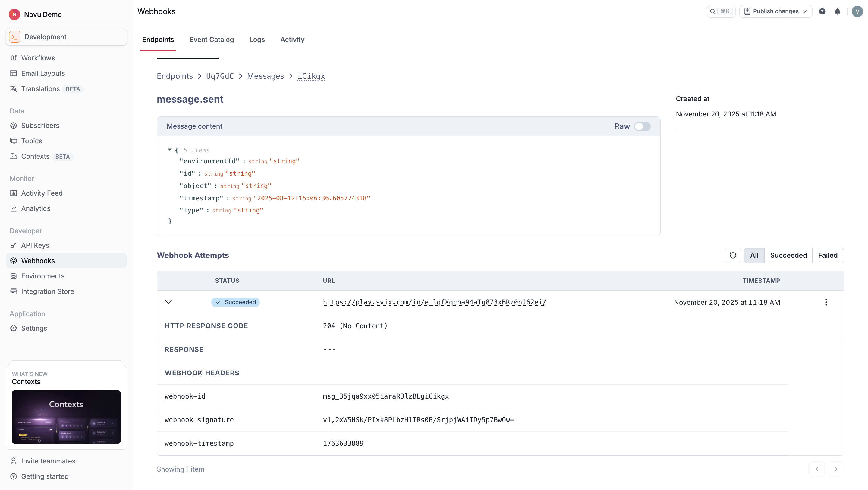Screen dimensions: 868x490
Task: Open Workflows from the sidebar
Action: 38,58
